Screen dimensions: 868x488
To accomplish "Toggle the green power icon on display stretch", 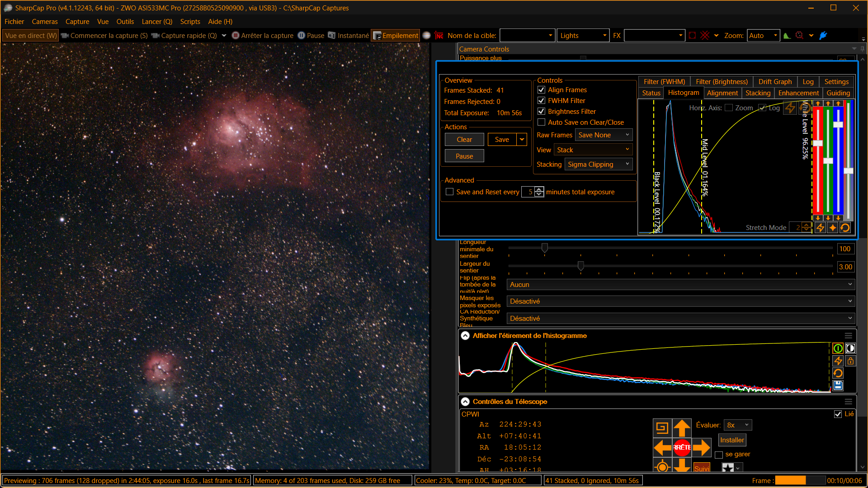I will coord(838,348).
